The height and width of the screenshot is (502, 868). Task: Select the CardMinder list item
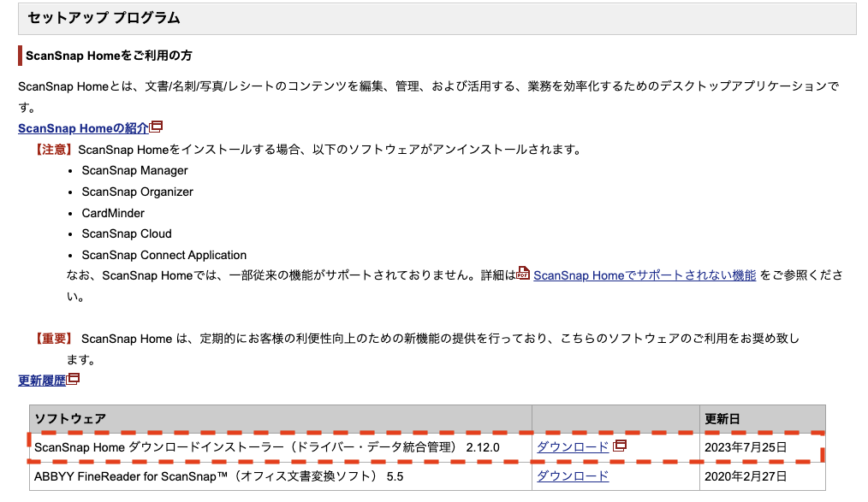pyautogui.click(x=113, y=213)
